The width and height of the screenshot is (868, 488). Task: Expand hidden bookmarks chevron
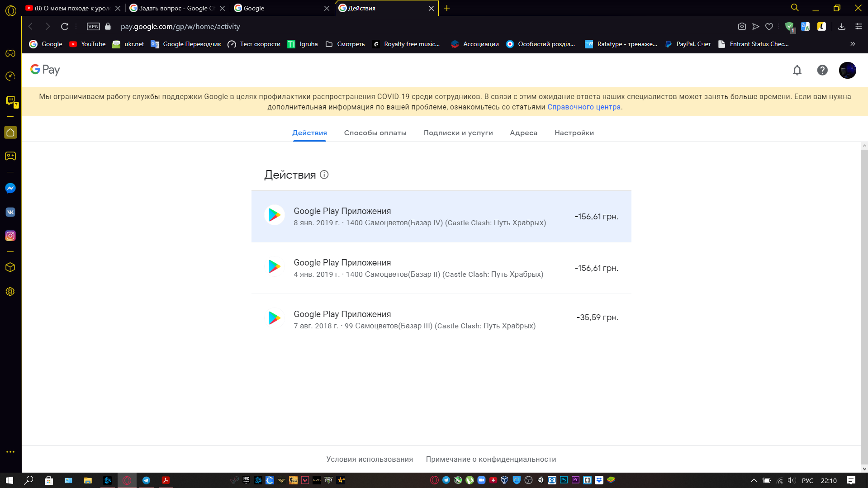pyautogui.click(x=853, y=44)
